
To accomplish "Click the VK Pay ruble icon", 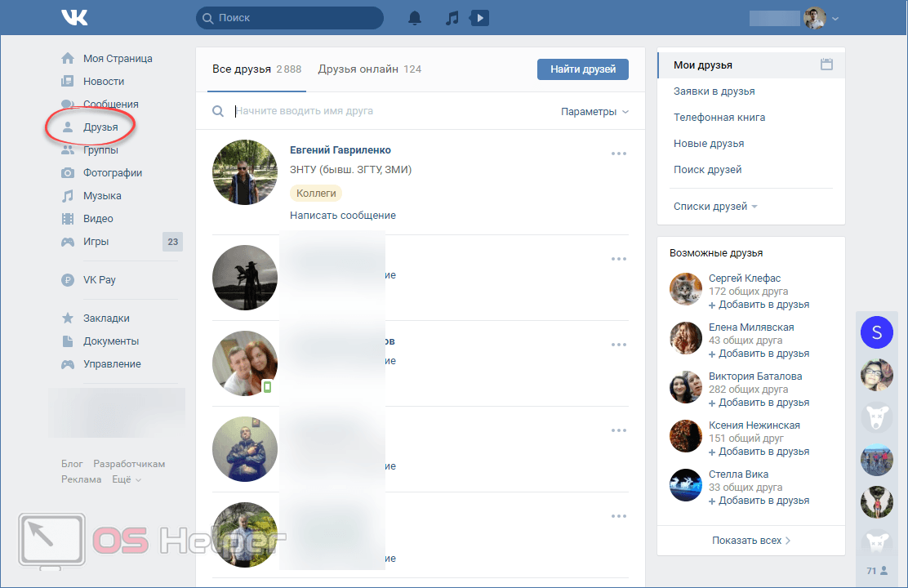I will [68, 280].
